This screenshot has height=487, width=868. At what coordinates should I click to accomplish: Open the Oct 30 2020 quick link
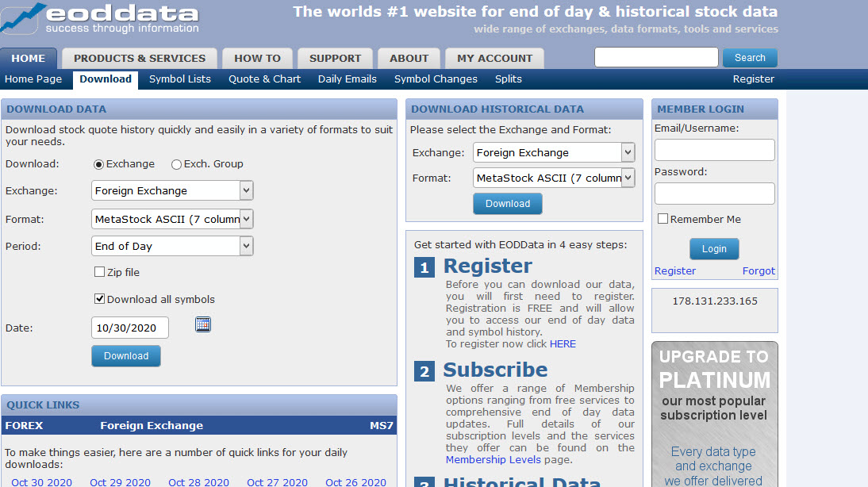pyautogui.click(x=41, y=482)
